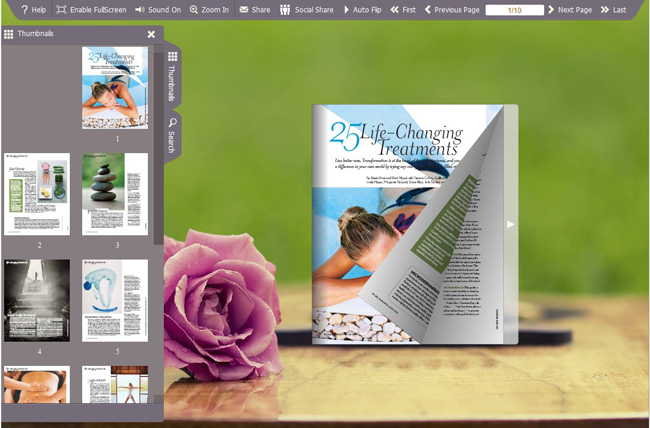Toggle the Sound On button
Screen dimensions: 650x428
(158, 10)
